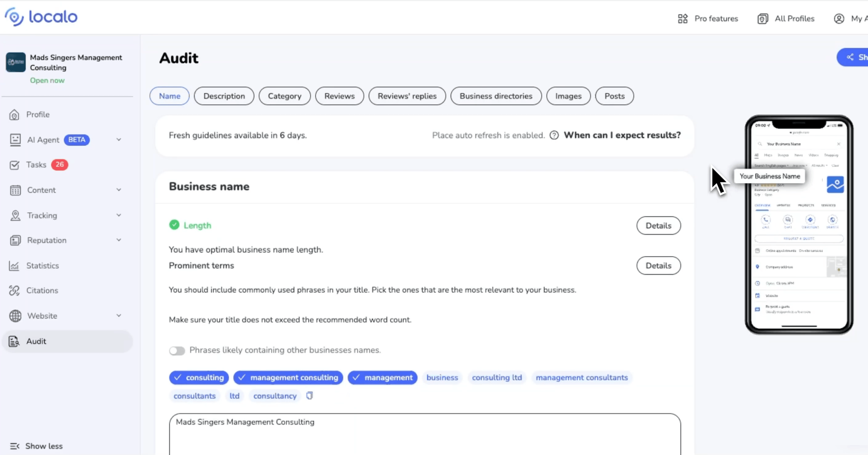Open Tasks via its checkbox icon

15,165
